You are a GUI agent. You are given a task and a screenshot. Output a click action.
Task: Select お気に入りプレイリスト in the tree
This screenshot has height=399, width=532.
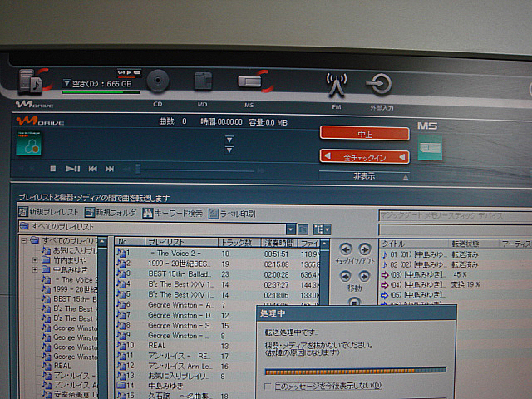tap(70, 250)
